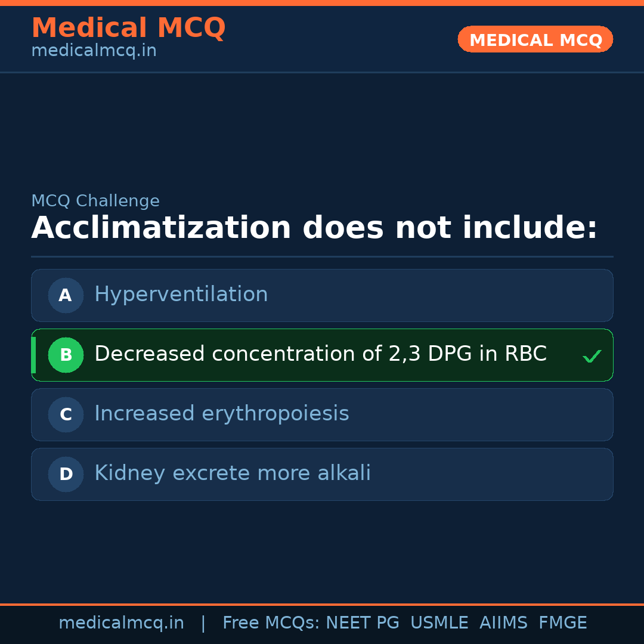Image resolution: width=644 pixels, height=644 pixels.
Task: Select the Hyperventilation answer
Action: (181, 295)
